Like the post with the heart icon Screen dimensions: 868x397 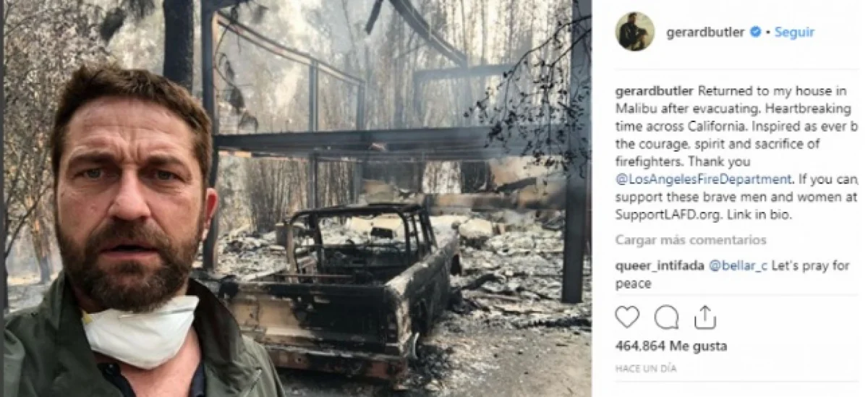[627, 317]
